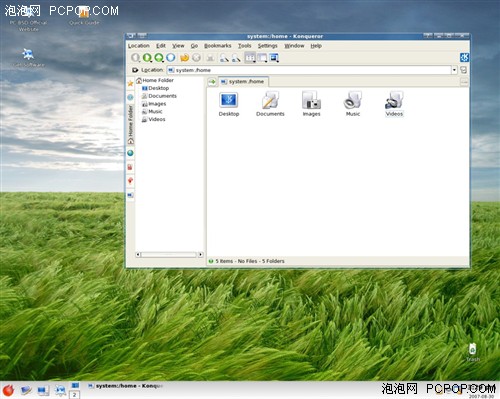Click the orange Reload toolbar icon
This screenshot has width=500, height=399.
pos(184,58)
